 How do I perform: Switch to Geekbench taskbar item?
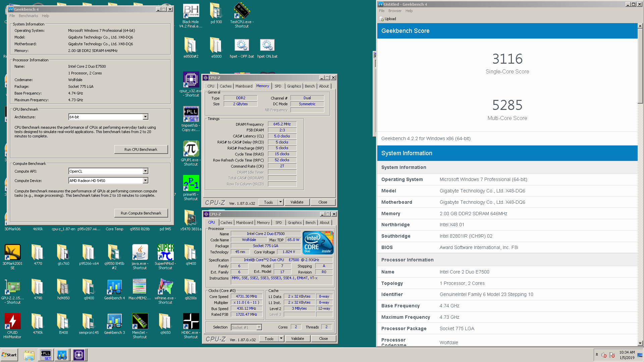62,355
